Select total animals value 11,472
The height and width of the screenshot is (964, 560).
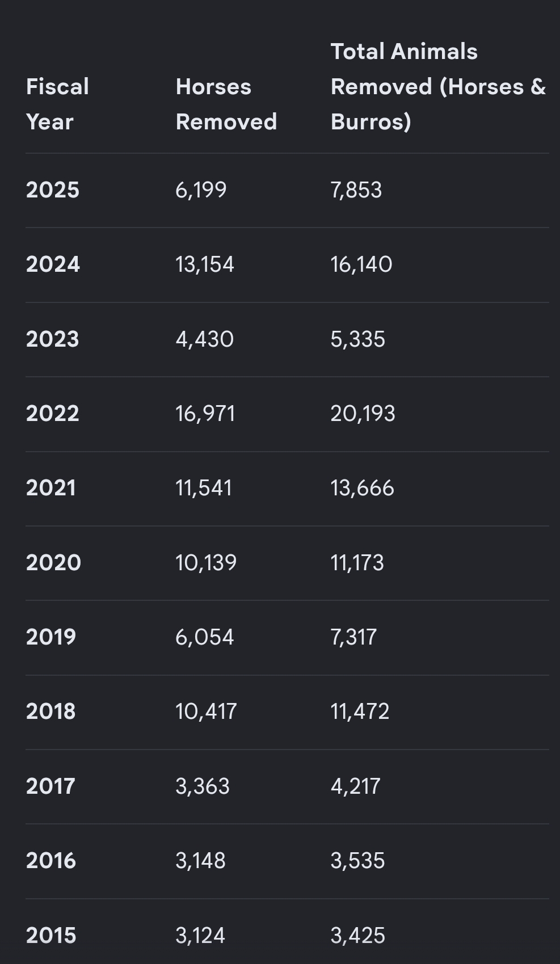pyautogui.click(x=360, y=712)
